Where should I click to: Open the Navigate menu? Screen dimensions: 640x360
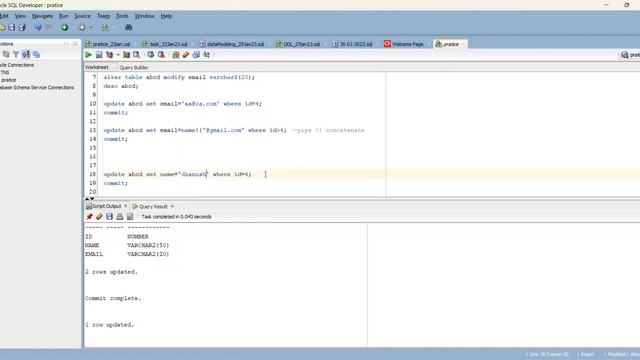click(x=42, y=16)
